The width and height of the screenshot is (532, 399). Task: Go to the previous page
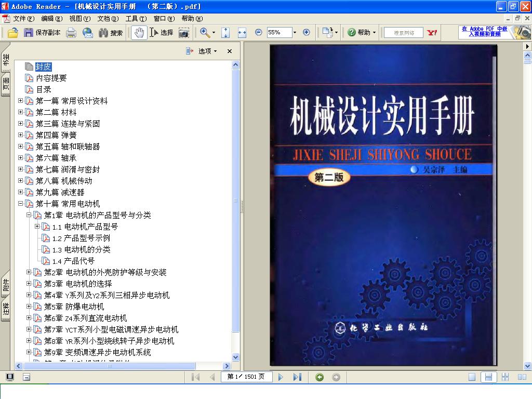click(x=212, y=377)
